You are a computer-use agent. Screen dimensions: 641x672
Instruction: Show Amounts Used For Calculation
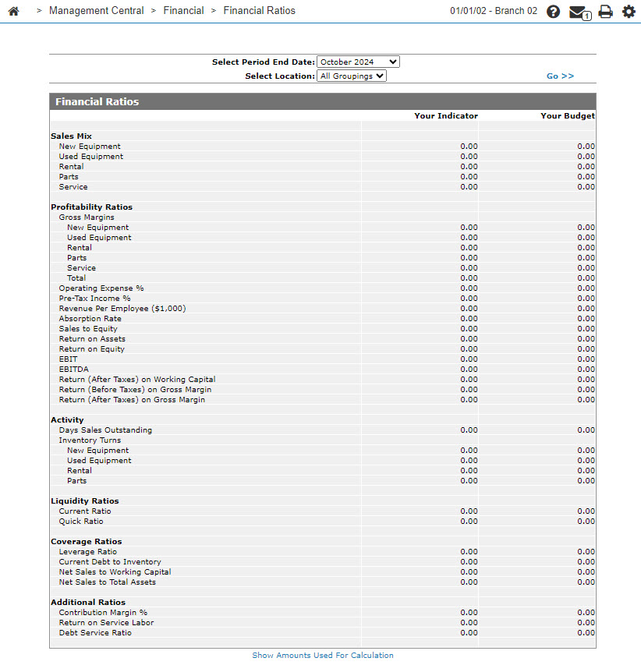tap(323, 656)
